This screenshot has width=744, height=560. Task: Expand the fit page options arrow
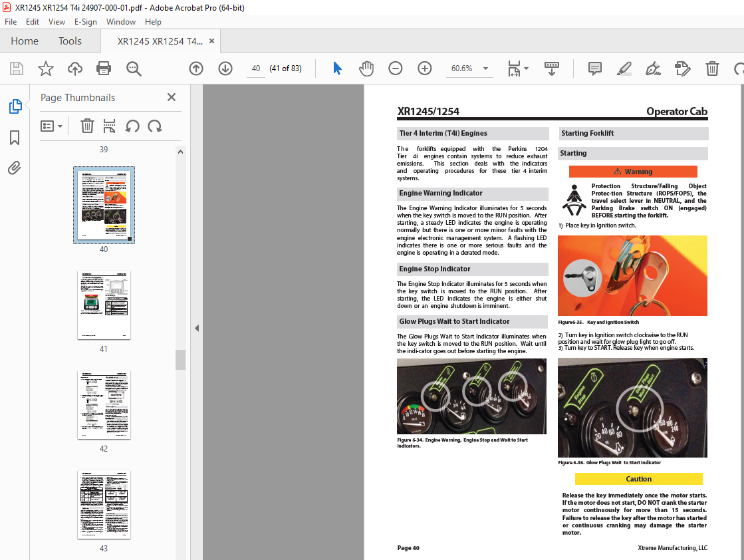(526, 69)
